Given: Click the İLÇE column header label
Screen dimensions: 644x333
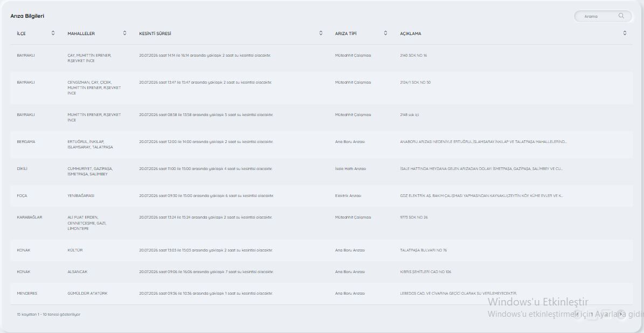Looking at the screenshot, I should (22, 33).
